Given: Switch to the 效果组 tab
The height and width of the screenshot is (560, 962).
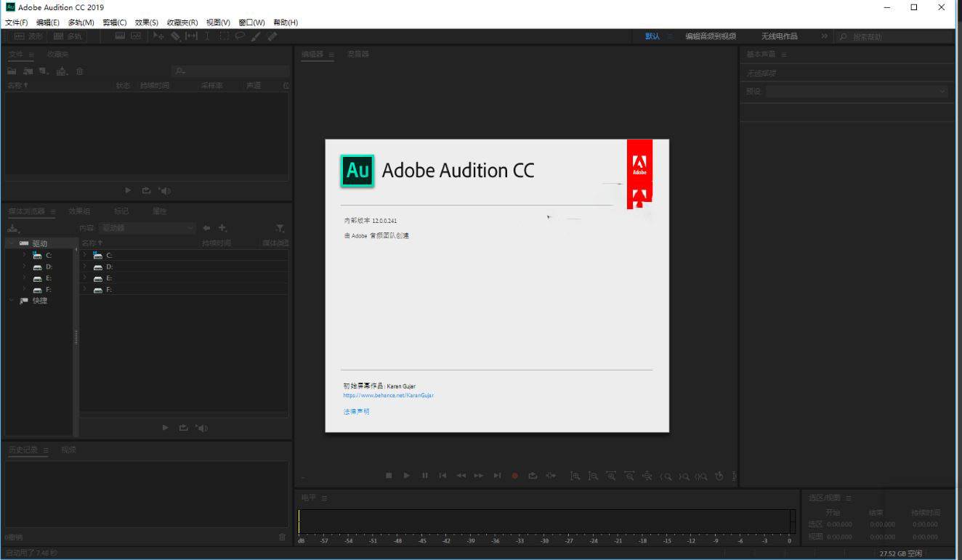Looking at the screenshot, I should click(79, 211).
